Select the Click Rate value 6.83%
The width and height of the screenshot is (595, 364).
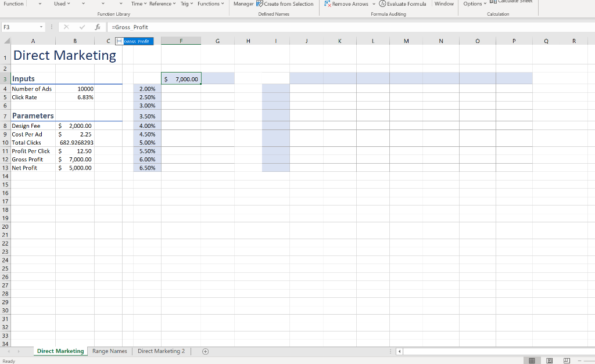point(75,97)
